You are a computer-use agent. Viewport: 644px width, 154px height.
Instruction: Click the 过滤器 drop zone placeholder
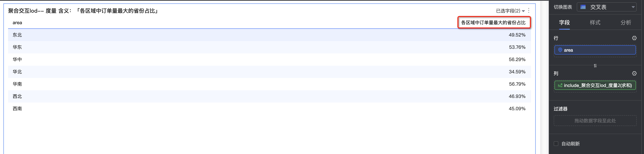[x=595, y=121]
